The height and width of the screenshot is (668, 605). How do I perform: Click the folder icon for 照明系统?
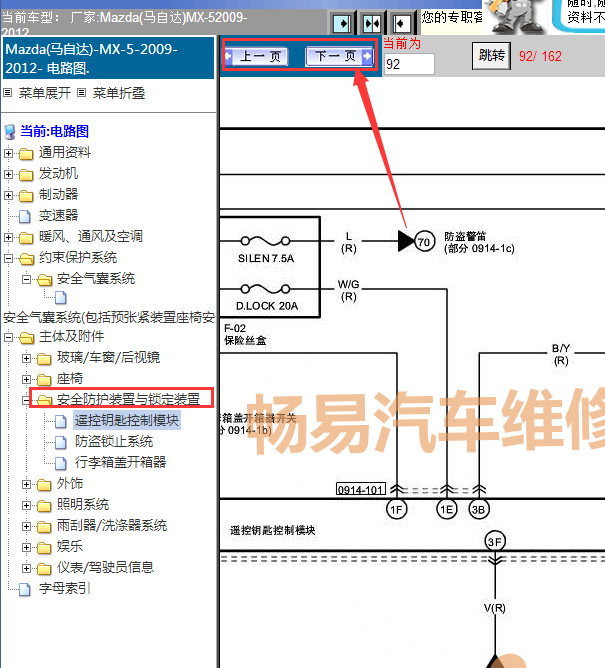tap(44, 506)
